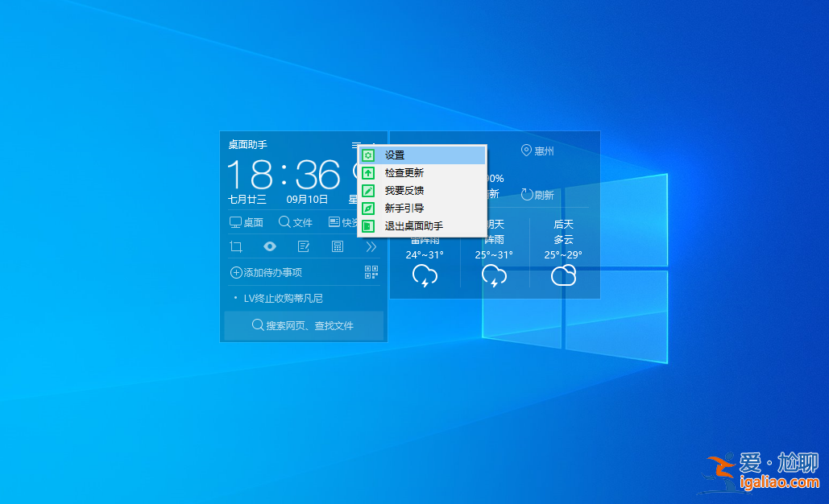
Task: Open the 快资 quick news icon
Action: [334, 223]
